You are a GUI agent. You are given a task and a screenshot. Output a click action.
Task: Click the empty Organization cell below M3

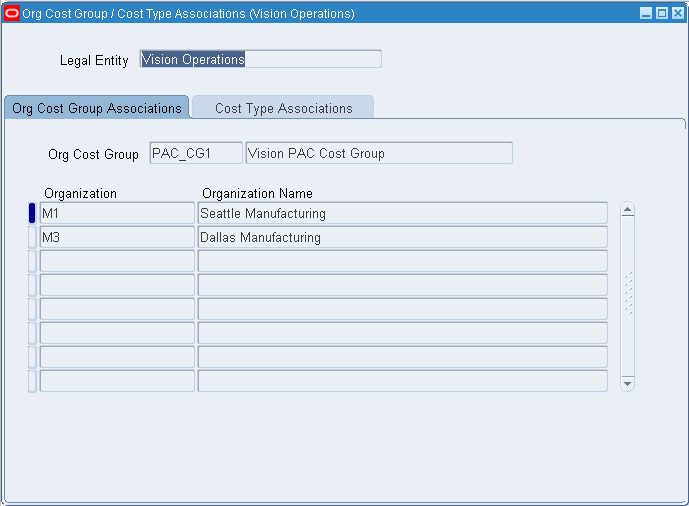pyautogui.click(x=117, y=261)
